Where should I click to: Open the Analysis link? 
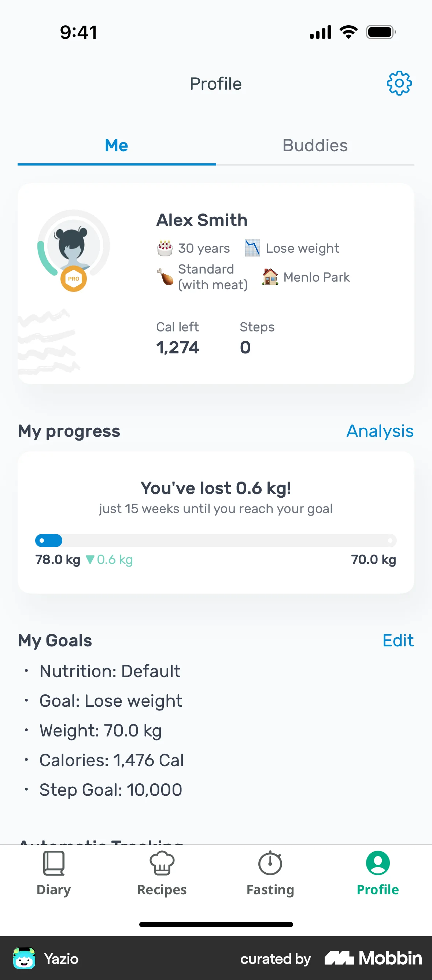coord(380,431)
